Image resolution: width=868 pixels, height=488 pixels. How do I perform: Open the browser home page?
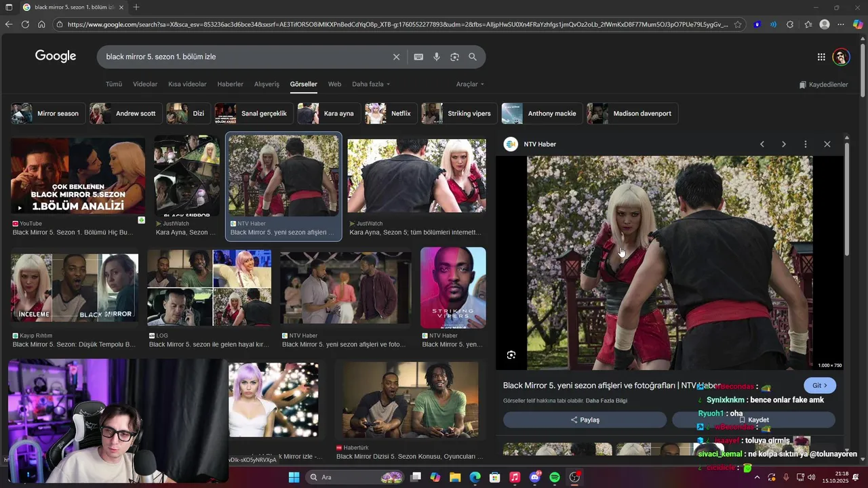(x=41, y=24)
